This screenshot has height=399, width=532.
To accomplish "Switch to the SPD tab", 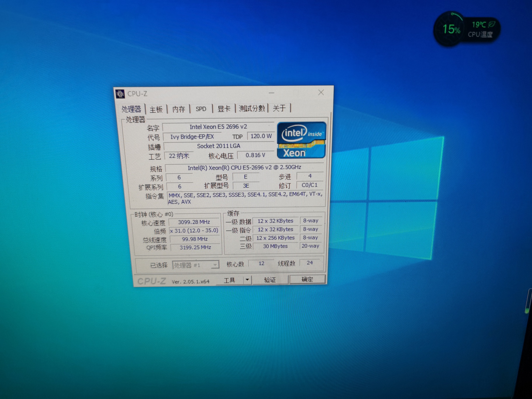I will pos(201,109).
